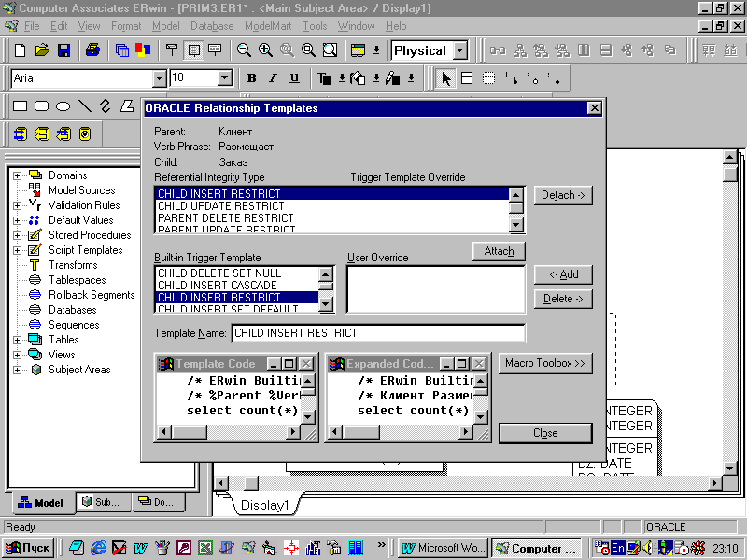Maximize the Template Code sub-window
The image size is (747, 560).
(x=289, y=364)
